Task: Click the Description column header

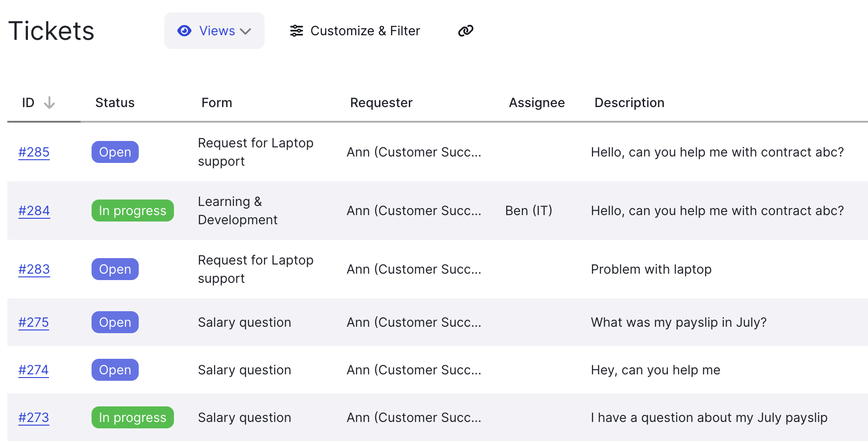Action: pyautogui.click(x=629, y=103)
